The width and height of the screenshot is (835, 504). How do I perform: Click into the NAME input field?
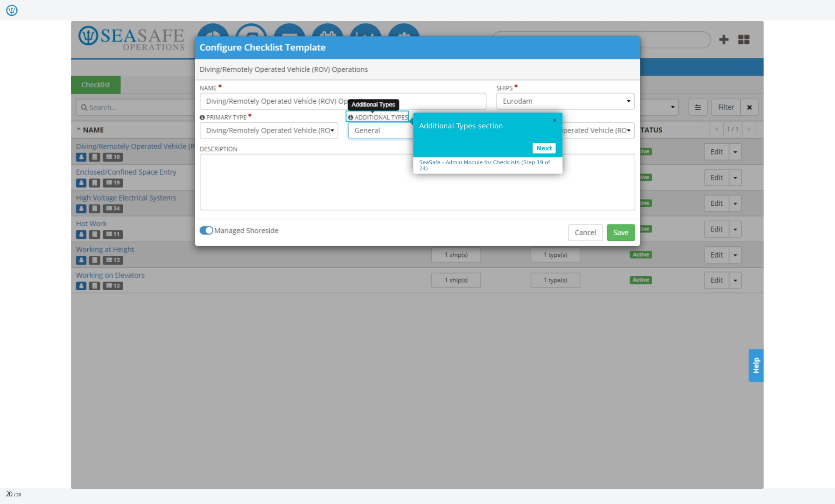coord(343,101)
